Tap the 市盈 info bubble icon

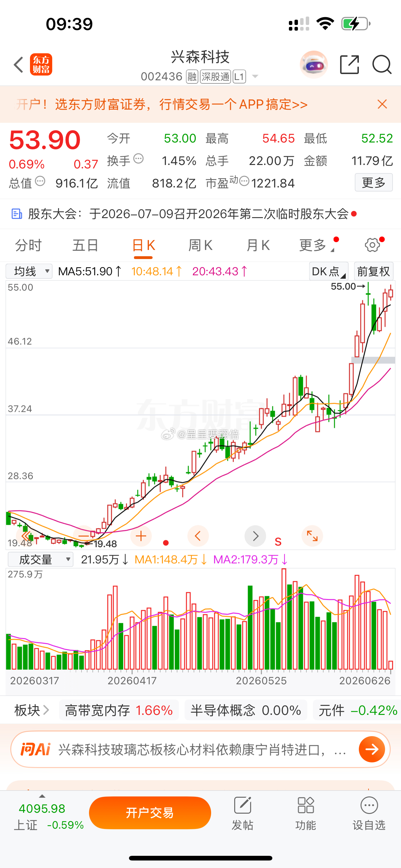coord(245,181)
